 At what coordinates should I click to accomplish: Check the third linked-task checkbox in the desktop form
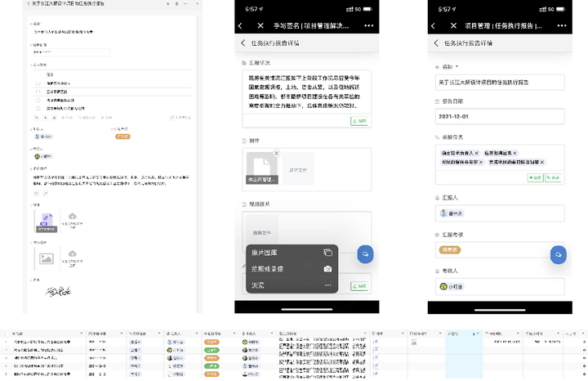(x=38, y=101)
